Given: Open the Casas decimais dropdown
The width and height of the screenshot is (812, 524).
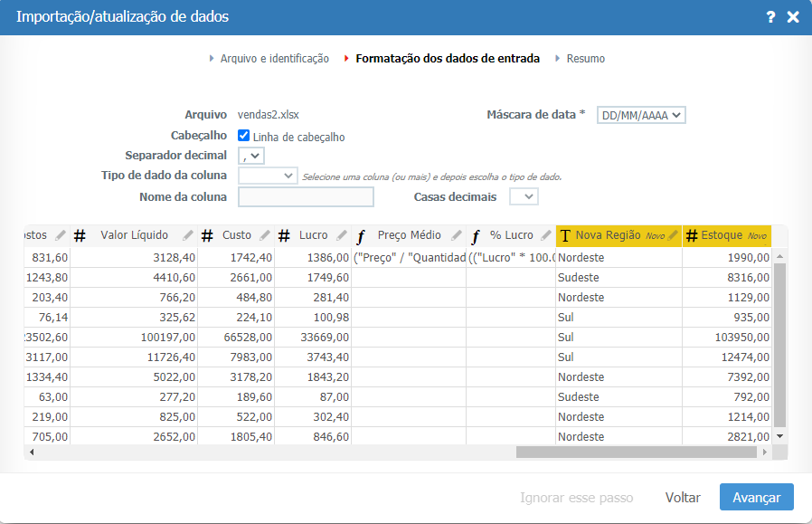Looking at the screenshot, I should 524,196.
